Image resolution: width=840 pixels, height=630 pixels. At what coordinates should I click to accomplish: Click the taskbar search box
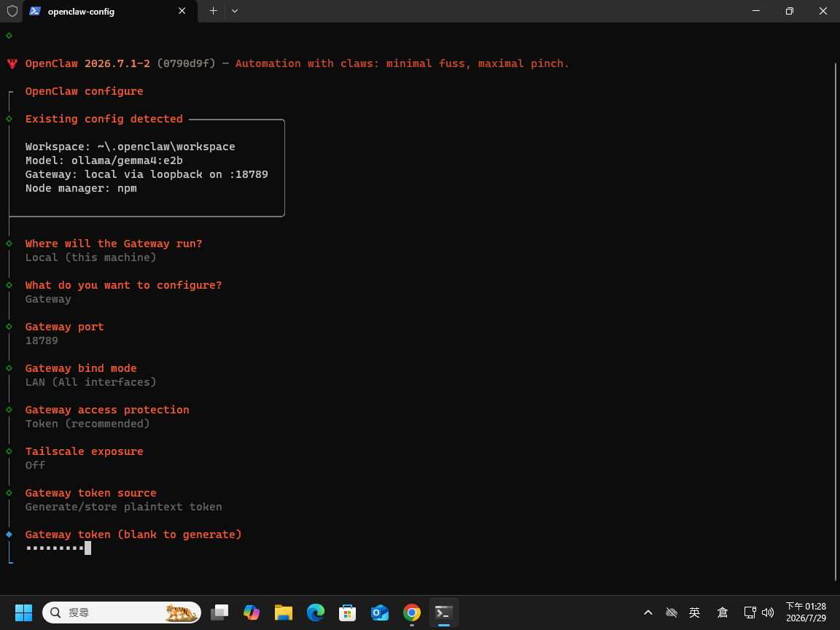tap(122, 612)
